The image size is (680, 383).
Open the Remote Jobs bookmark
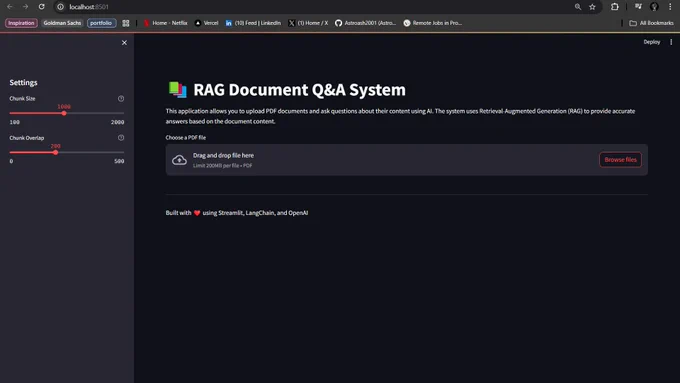(433, 23)
